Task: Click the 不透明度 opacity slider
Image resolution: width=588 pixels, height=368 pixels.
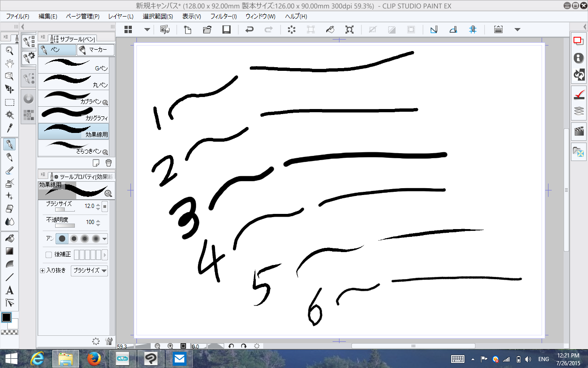Action: pyautogui.click(x=65, y=225)
